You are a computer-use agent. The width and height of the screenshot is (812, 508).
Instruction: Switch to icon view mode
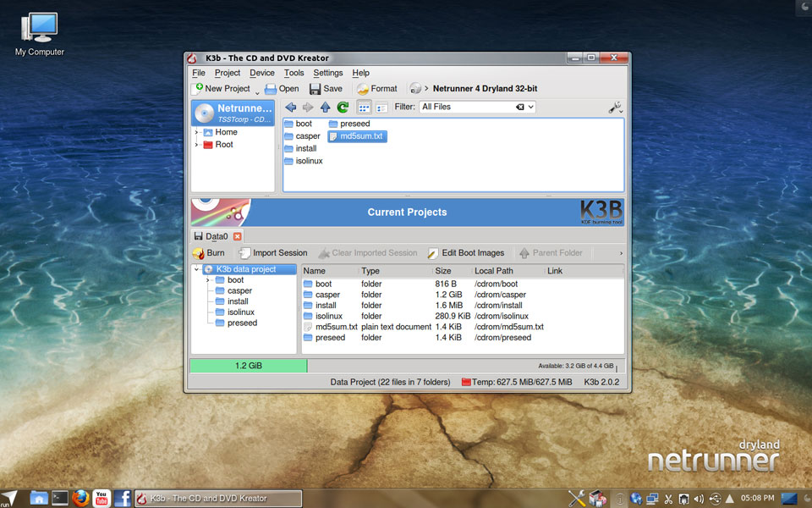[x=364, y=108]
